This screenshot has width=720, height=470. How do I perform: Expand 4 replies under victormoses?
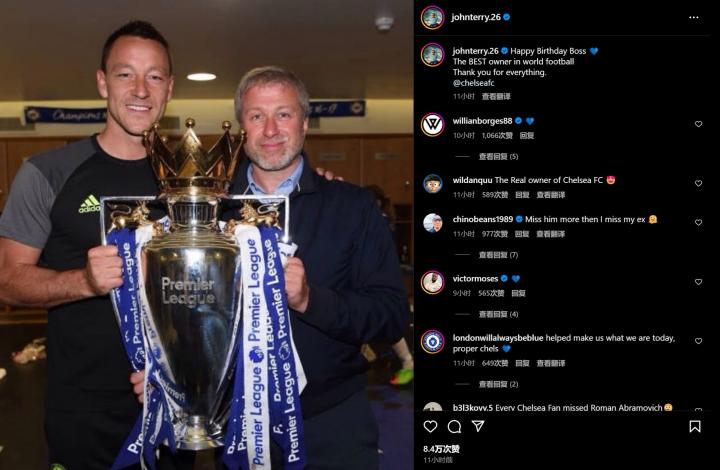click(x=498, y=314)
